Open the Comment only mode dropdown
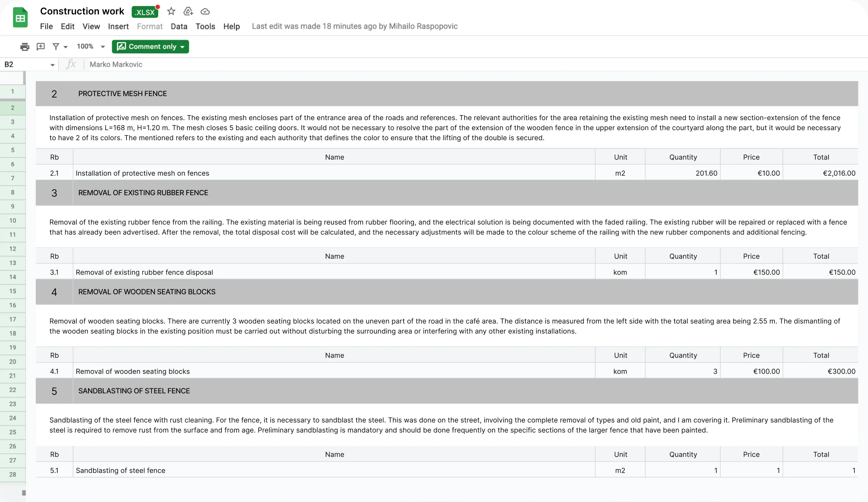868x502 pixels. tap(150, 47)
